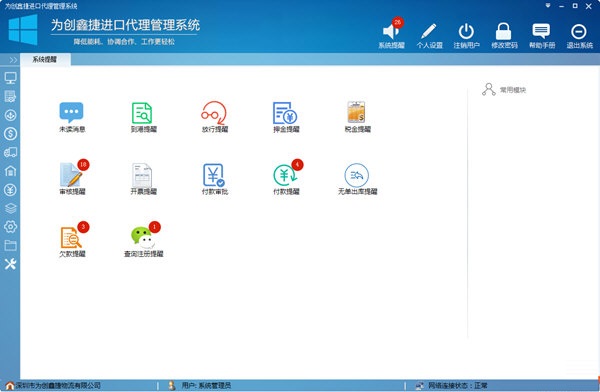The height and width of the screenshot is (392, 600).
Task: Open the 税金提醒 reminder
Action: (x=357, y=112)
